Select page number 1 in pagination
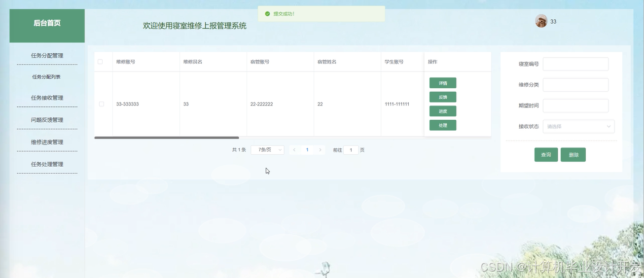Image resolution: width=644 pixels, height=278 pixels. coord(307,150)
